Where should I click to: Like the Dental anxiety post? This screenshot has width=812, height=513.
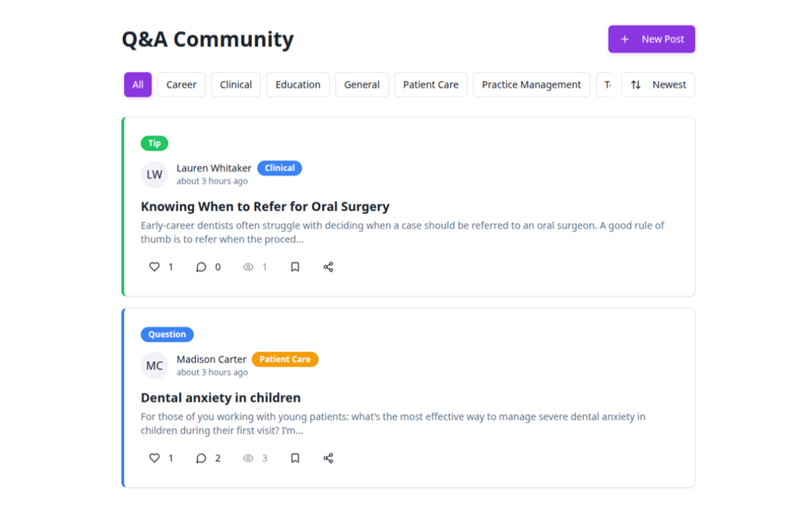click(x=154, y=458)
